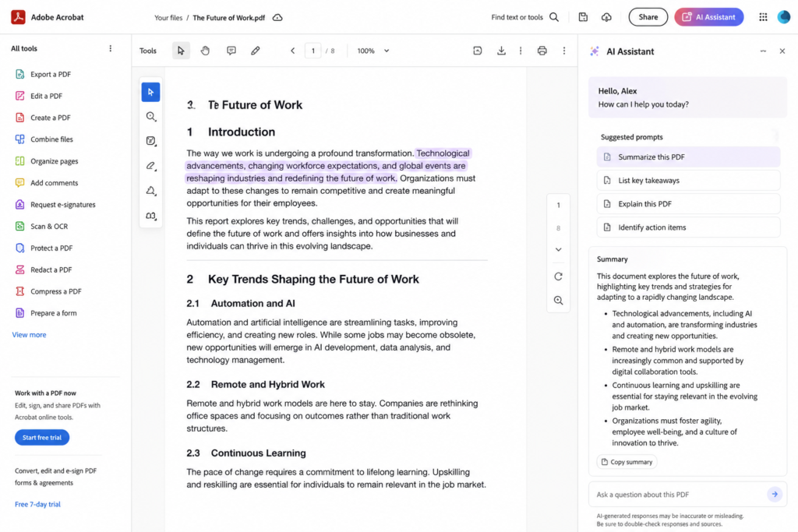Open Prepare a form tool
The image size is (798, 532).
[46, 313]
